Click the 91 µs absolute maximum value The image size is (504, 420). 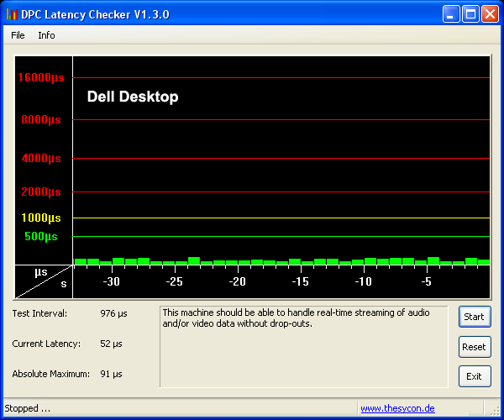[111, 374]
